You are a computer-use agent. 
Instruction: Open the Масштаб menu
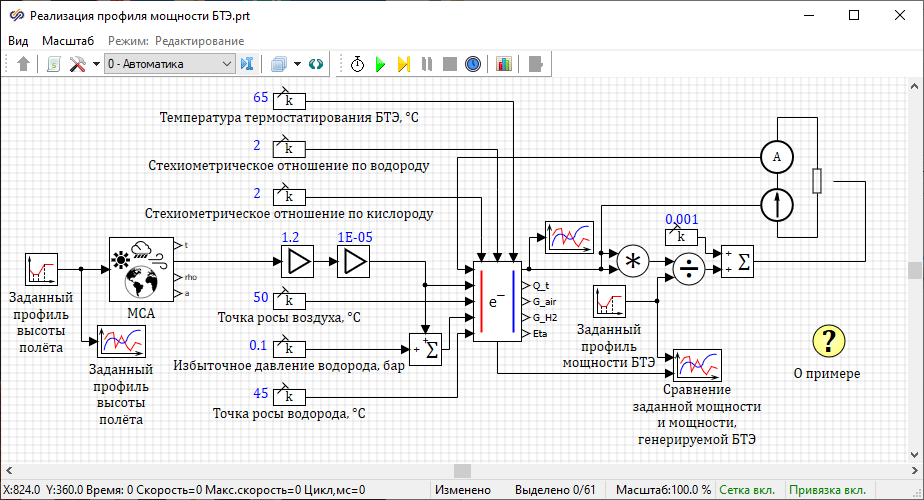68,41
